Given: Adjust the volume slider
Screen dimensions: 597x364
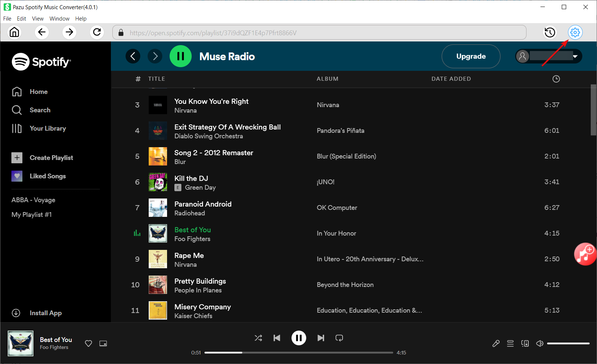Looking at the screenshot, I should click(x=568, y=343).
